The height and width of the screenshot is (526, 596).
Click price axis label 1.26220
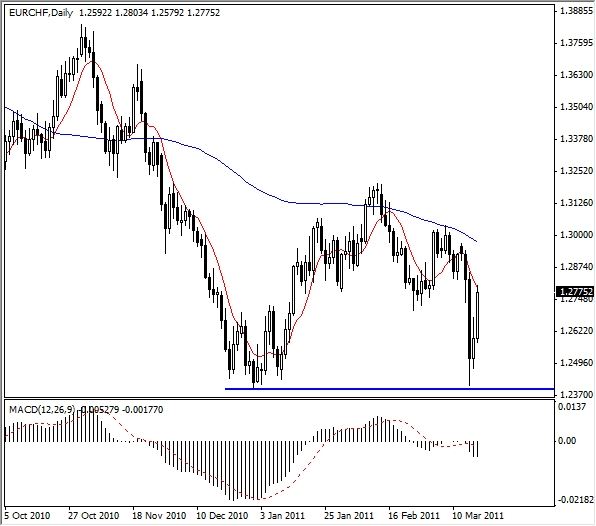[576, 331]
